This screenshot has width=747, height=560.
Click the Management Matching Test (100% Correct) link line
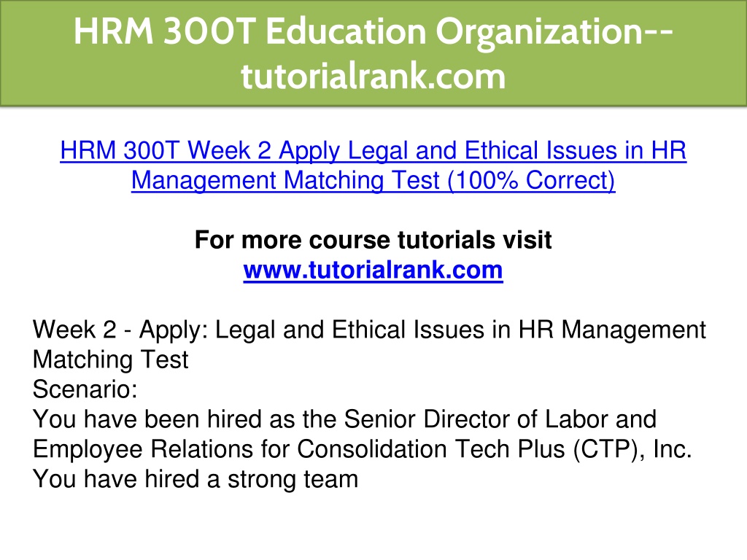click(373, 181)
